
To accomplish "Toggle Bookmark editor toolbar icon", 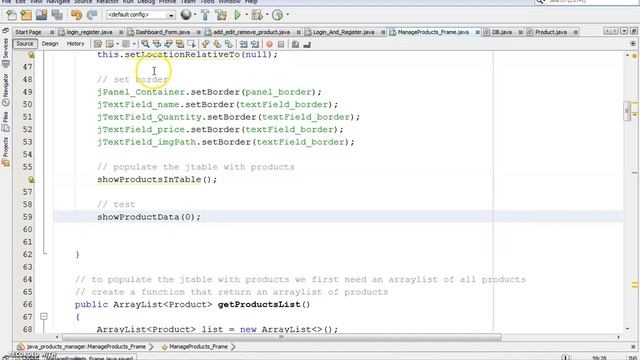I will (229, 44).
